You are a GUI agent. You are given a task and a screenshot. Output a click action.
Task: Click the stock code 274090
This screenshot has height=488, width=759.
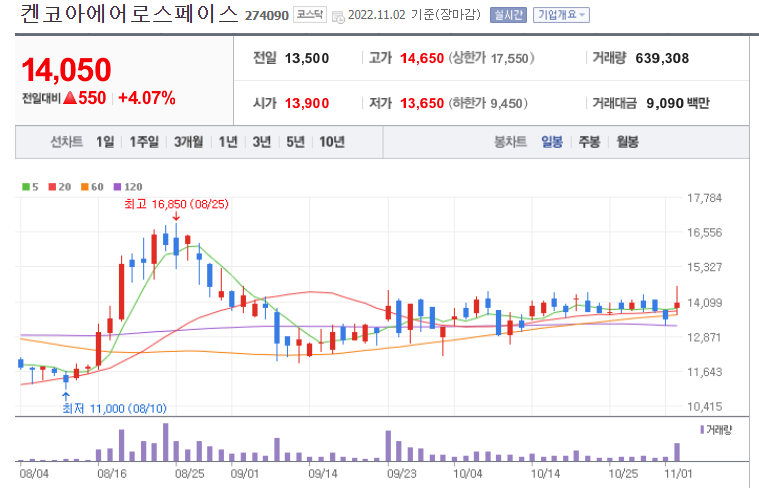[x=267, y=16]
